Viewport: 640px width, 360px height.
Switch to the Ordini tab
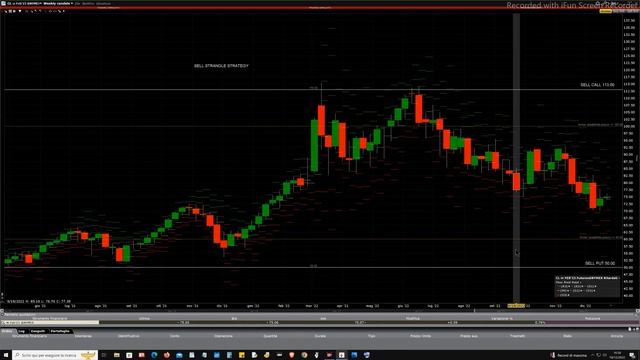click(7, 331)
